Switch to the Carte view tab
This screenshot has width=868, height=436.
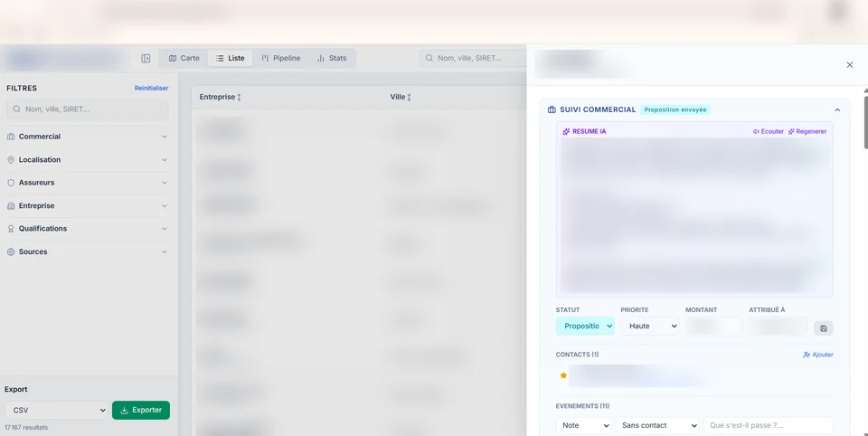click(184, 58)
